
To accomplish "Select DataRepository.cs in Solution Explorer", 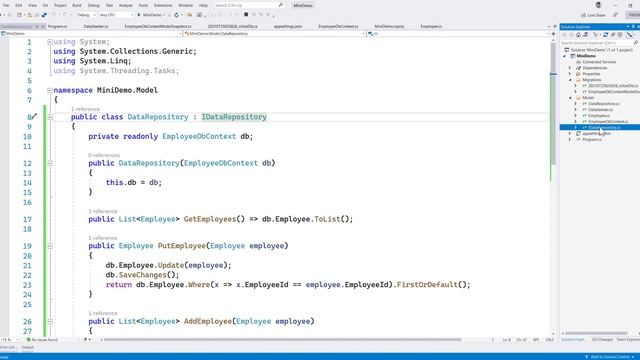I will (x=603, y=104).
